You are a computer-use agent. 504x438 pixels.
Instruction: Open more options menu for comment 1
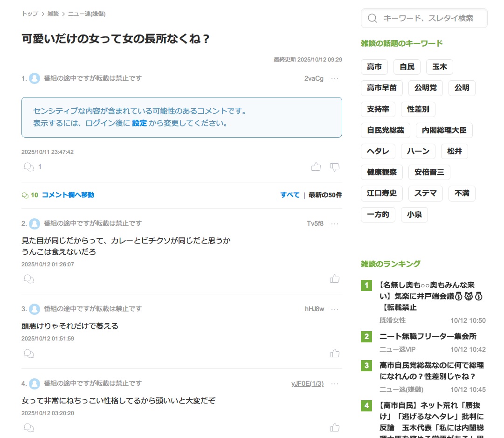coord(334,78)
